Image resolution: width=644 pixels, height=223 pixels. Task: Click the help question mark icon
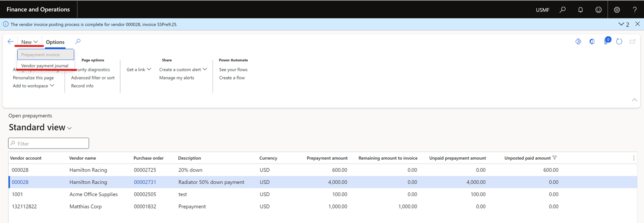pos(635,10)
